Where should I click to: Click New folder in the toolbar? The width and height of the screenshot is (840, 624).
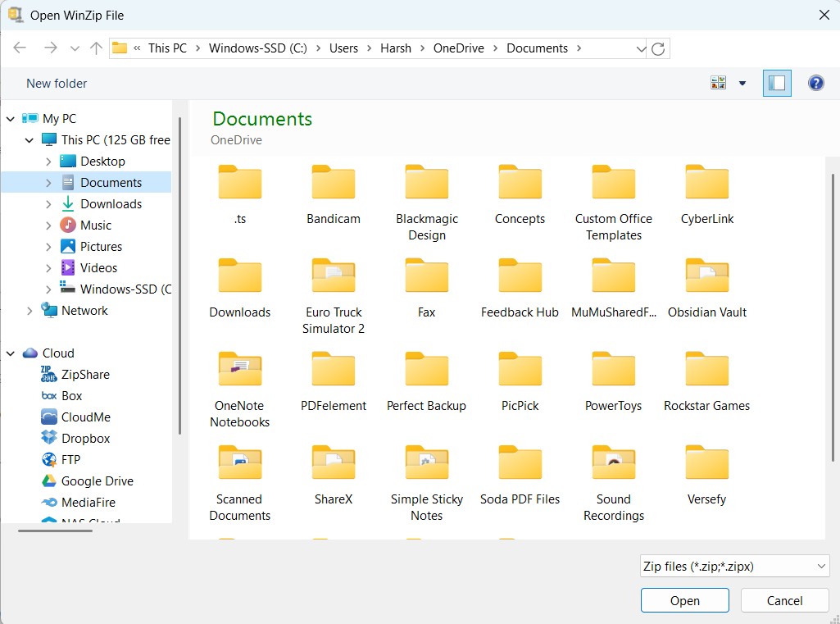[x=57, y=84]
